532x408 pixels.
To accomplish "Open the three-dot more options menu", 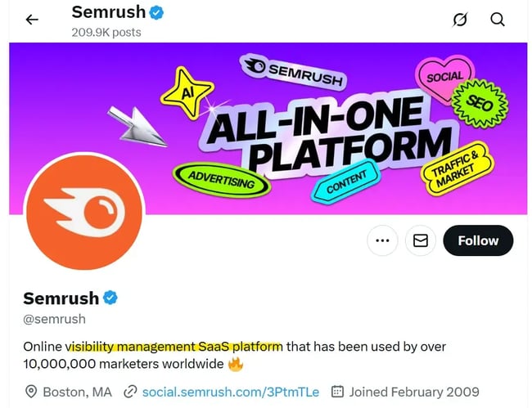I will [x=381, y=240].
